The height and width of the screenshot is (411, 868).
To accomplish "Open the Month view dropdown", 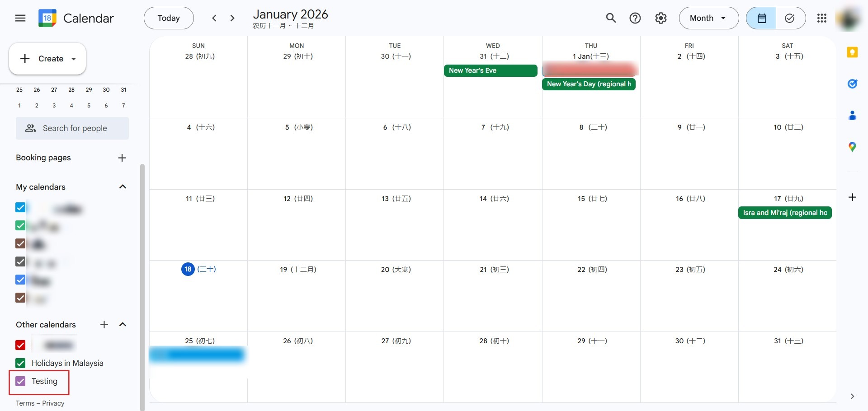I will click(708, 18).
